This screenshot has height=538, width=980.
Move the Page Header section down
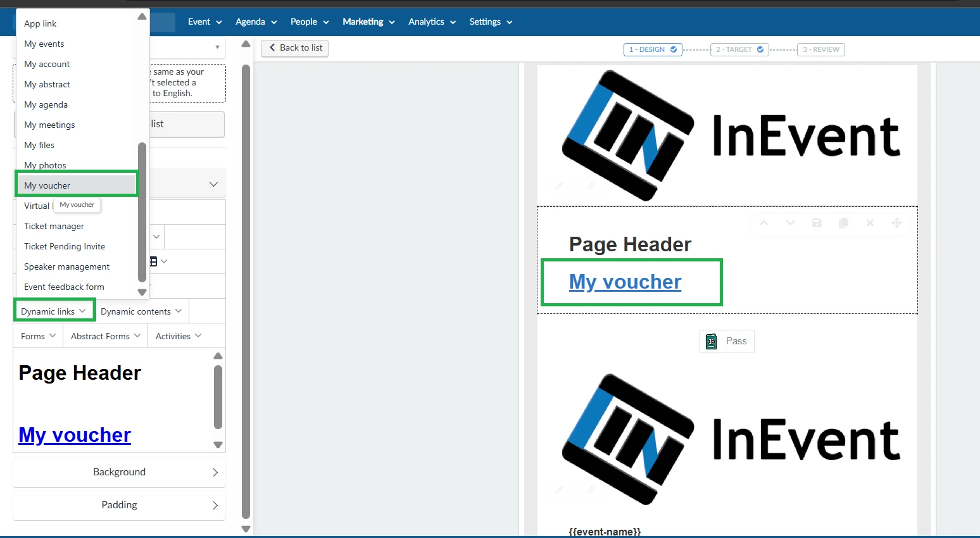[x=790, y=223]
